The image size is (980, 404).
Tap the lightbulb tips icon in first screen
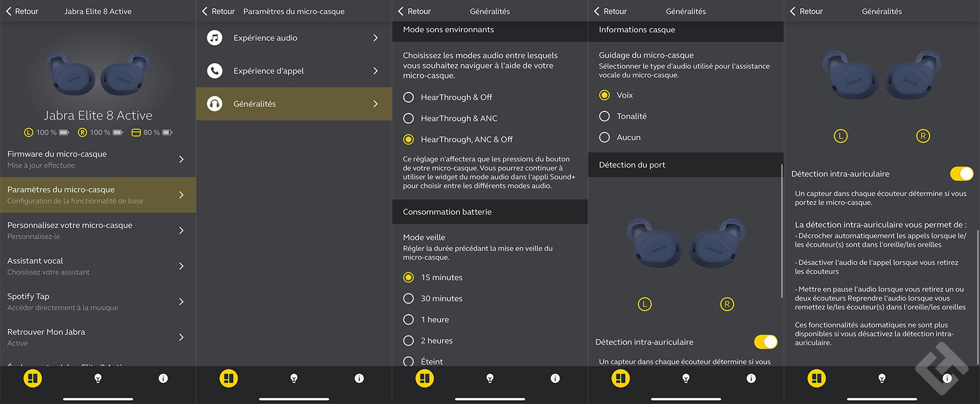(98, 378)
